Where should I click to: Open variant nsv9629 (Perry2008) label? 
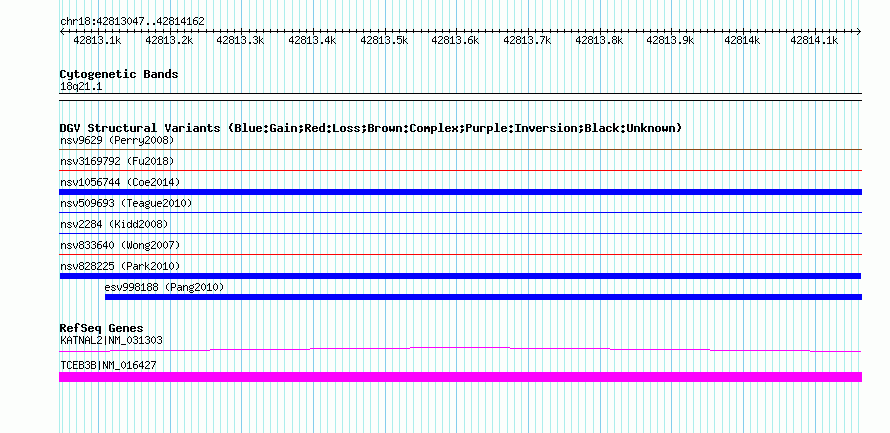coord(117,140)
